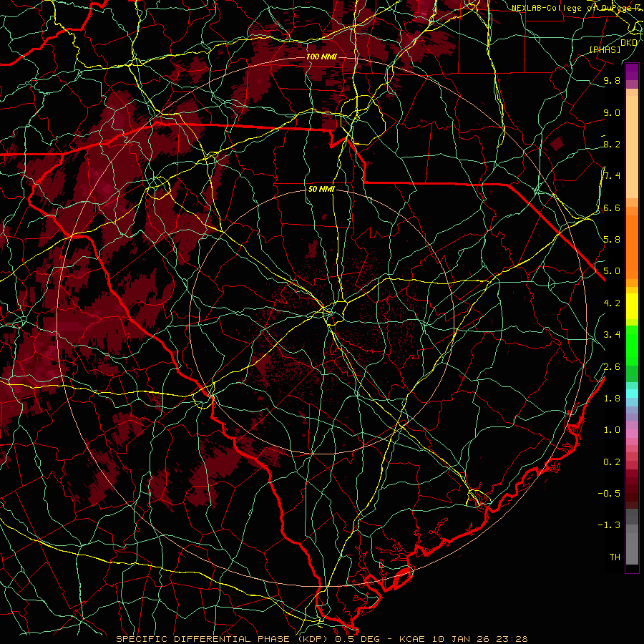Click the 6.6 legend value
The height and width of the screenshot is (644, 644).
(x=612, y=208)
